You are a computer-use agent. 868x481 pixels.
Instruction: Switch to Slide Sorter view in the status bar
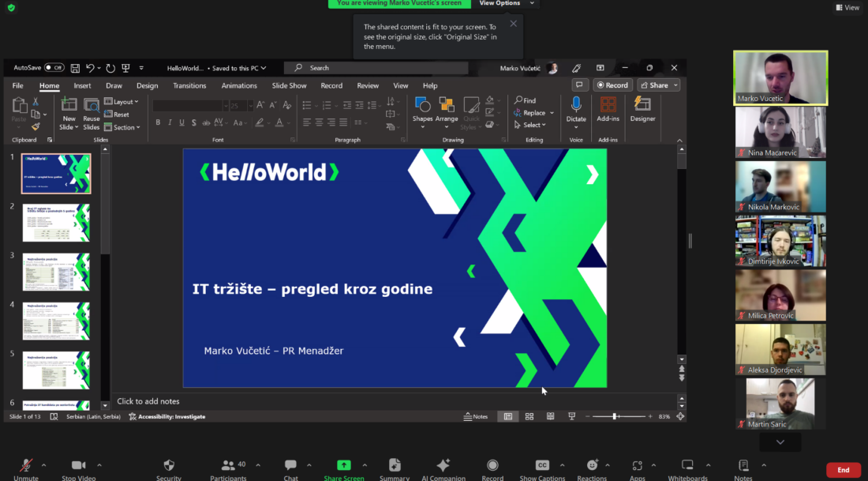click(x=529, y=416)
